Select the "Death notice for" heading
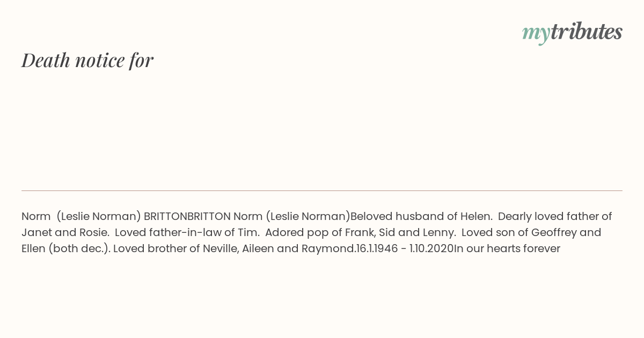The image size is (644, 338). coord(87,60)
